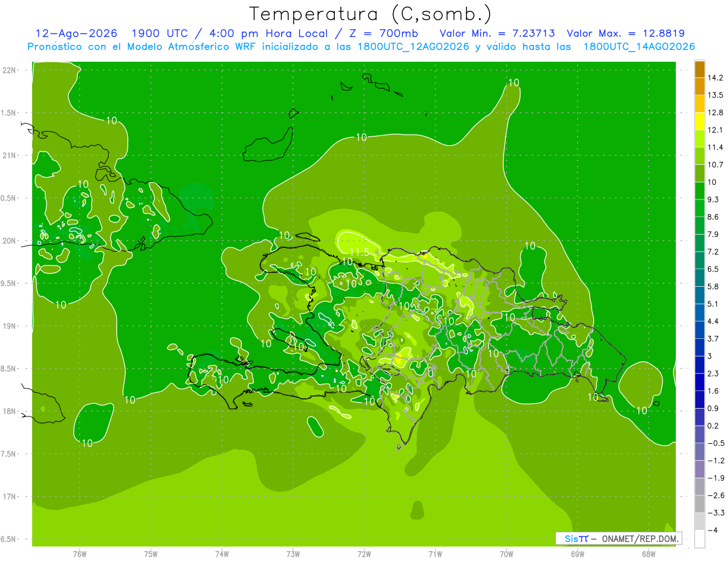Click the "10.7" color scale label

pos(716,164)
